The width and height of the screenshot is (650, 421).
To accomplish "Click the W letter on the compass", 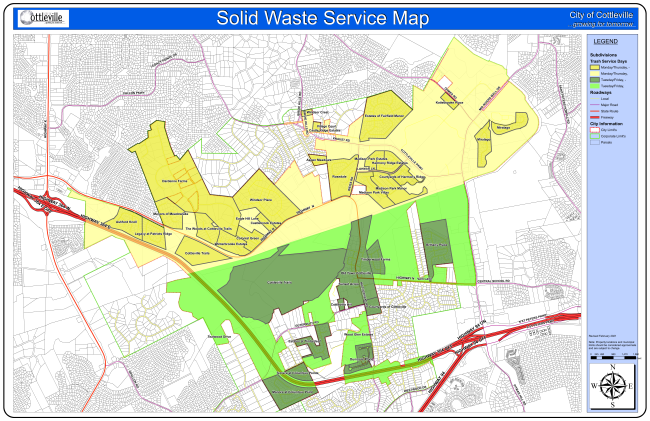I will tap(594, 386).
